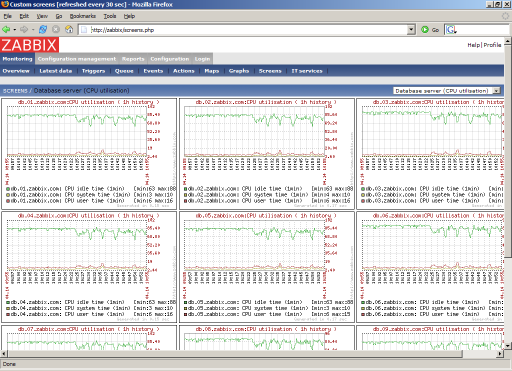The width and height of the screenshot is (512, 371).
Task: Click the Done status bar text
Action: click(9, 364)
